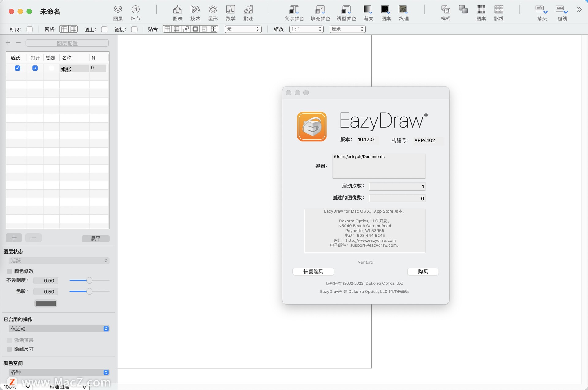The height and width of the screenshot is (390, 588).
Task: Click the black 图案 icon beside 渐变
Action: pyautogui.click(x=386, y=13)
